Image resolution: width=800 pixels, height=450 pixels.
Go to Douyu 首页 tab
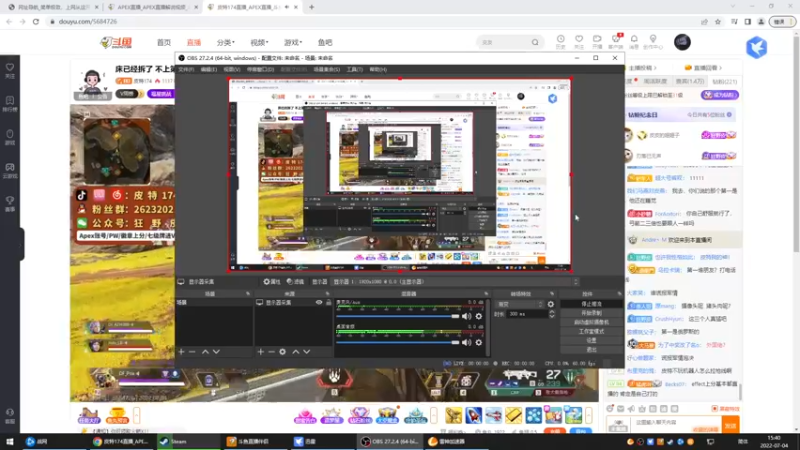coord(164,42)
